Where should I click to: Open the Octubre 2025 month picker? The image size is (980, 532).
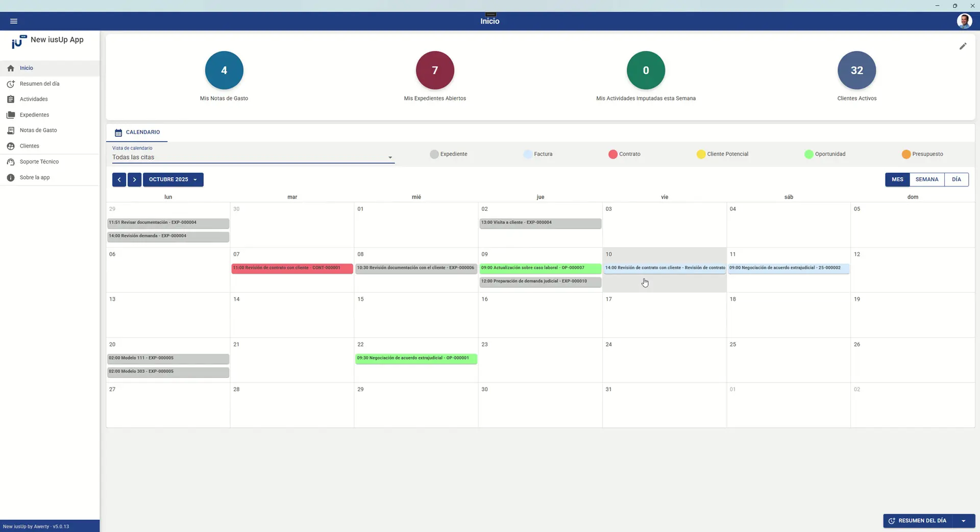173,180
